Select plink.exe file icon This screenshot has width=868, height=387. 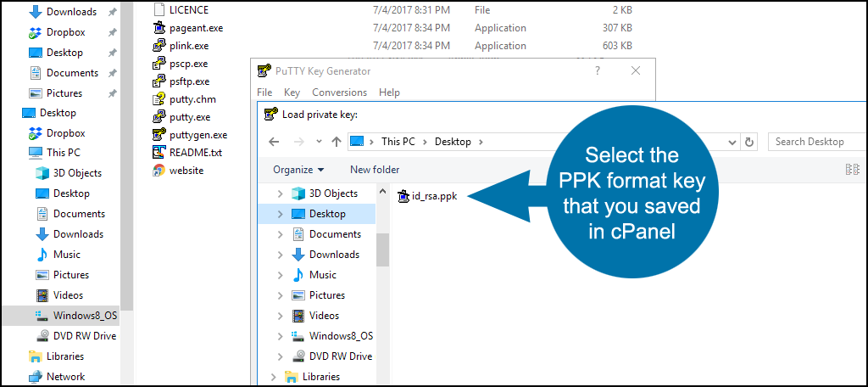coord(159,46)
